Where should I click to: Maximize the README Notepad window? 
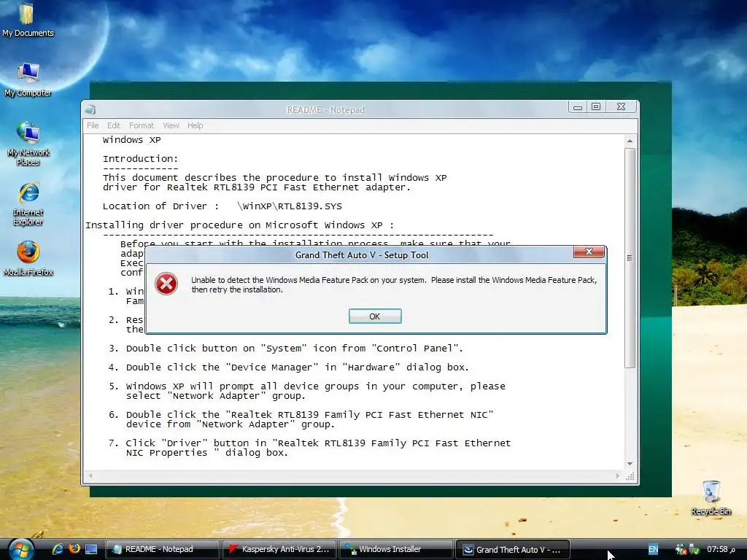(596, 107)
